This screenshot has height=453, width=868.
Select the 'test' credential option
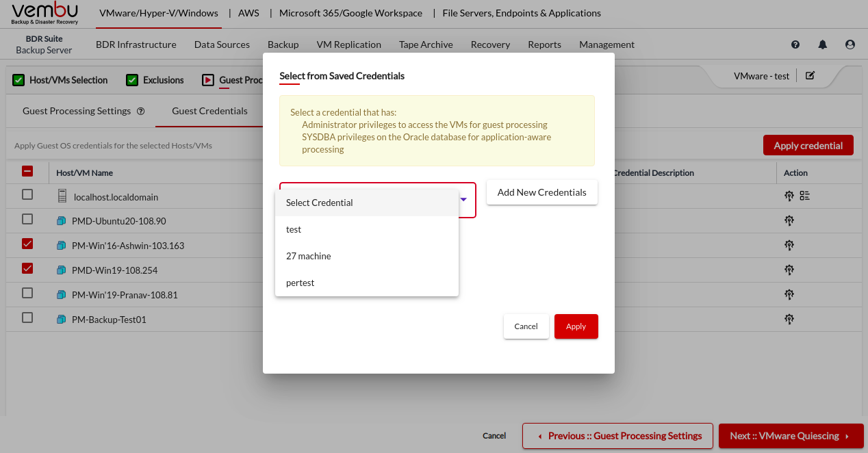(x=294, y=229)
